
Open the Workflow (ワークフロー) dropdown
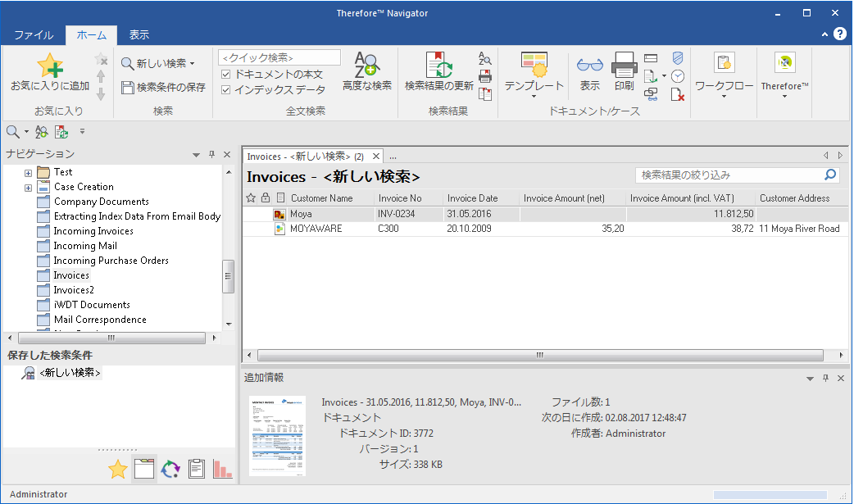(x=724, y=97)
